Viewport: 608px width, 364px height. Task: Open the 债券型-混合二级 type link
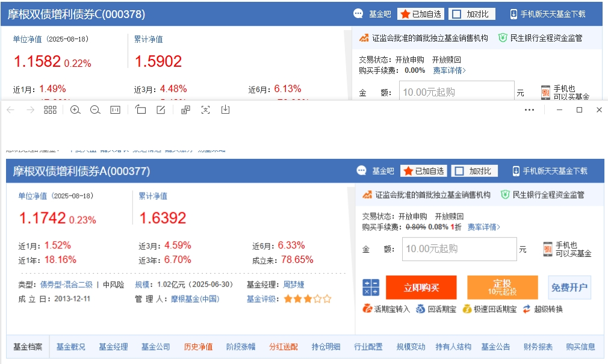point(66,285)
